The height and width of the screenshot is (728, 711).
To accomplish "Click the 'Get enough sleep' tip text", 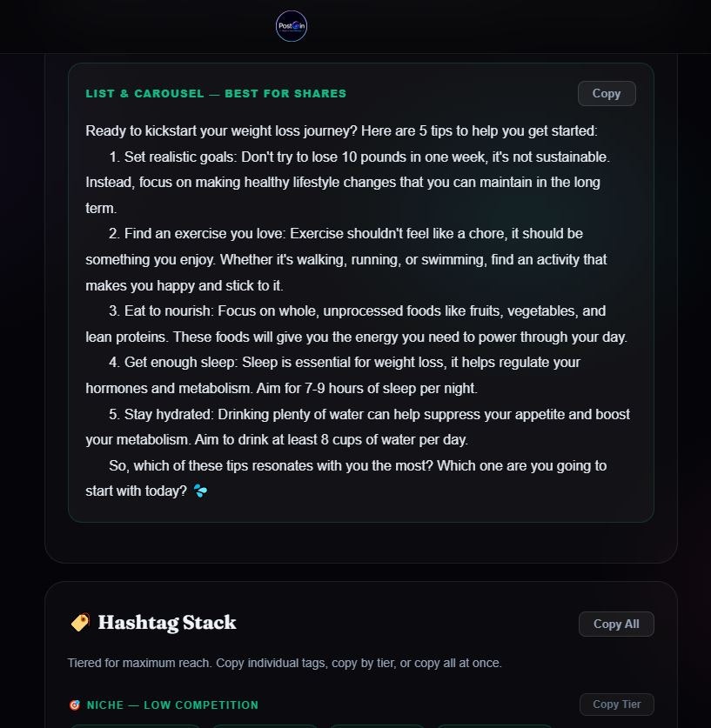I will 332,375.
